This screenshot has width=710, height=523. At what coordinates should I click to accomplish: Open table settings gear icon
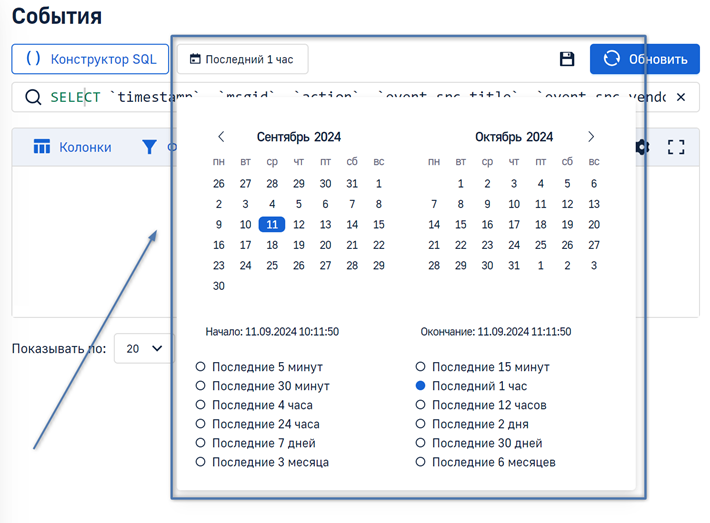(643, 147)
